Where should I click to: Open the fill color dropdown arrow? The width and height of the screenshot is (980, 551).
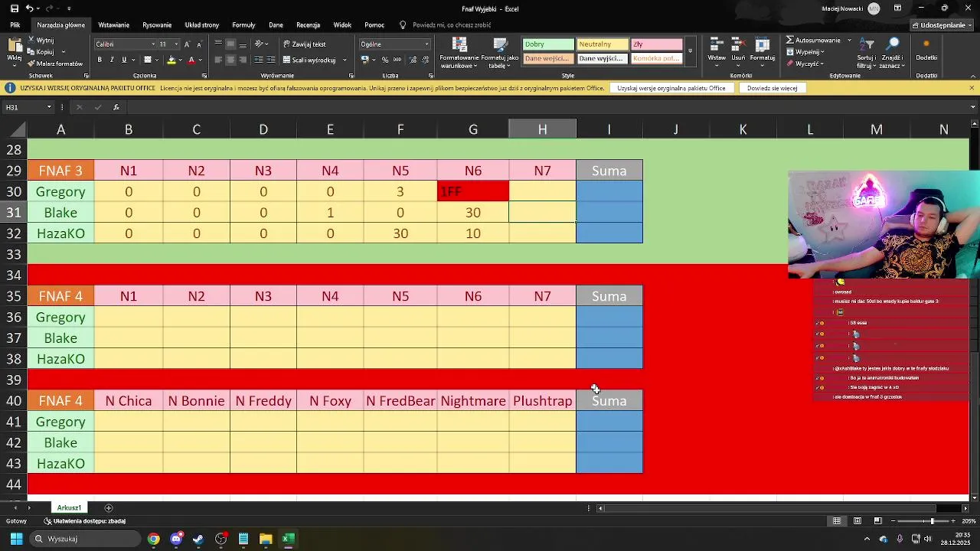click(180, 60)
